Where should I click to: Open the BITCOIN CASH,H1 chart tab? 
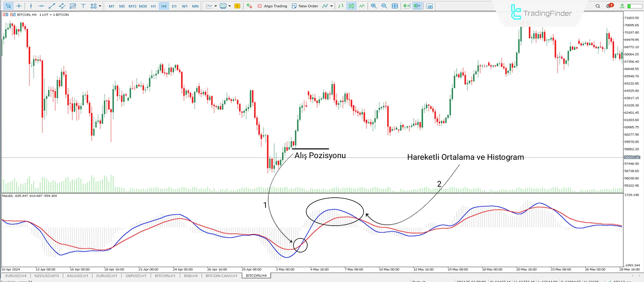[x=221, y=276]
